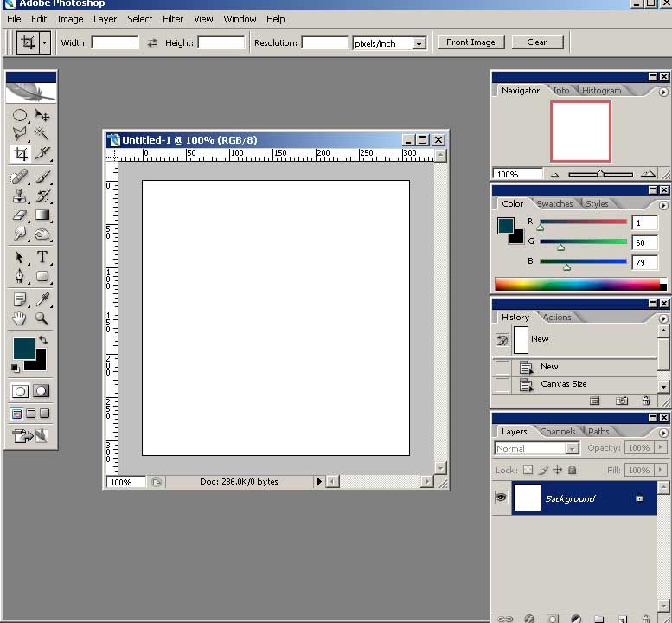Switch to the Channels tab
The height and width of the screenshot is (623, 672).
tap(558, 431)
